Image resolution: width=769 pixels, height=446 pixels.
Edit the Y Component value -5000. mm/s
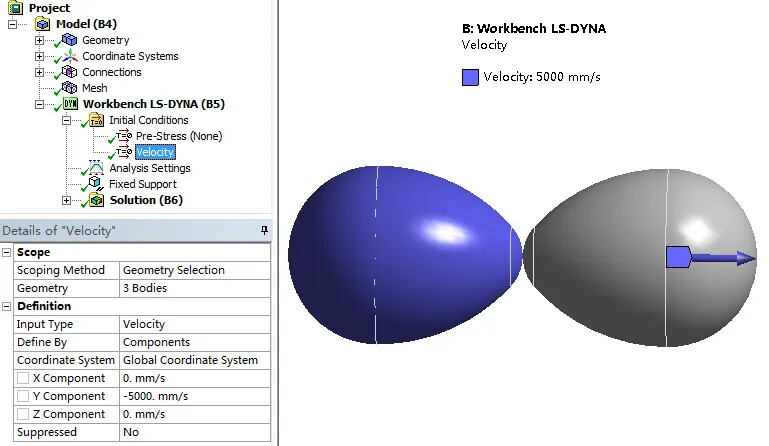tap(194, 397)
